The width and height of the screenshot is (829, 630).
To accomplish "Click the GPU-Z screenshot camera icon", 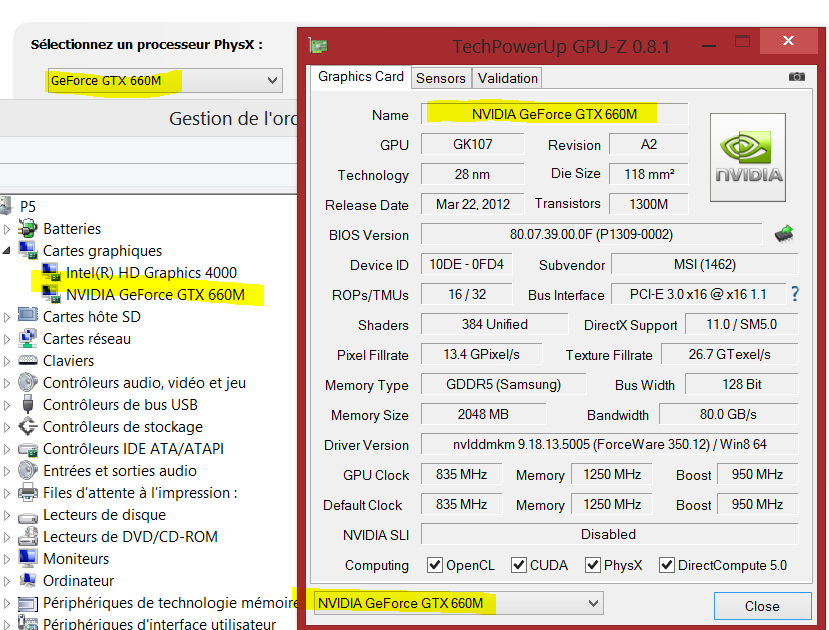I will point(797,77).
